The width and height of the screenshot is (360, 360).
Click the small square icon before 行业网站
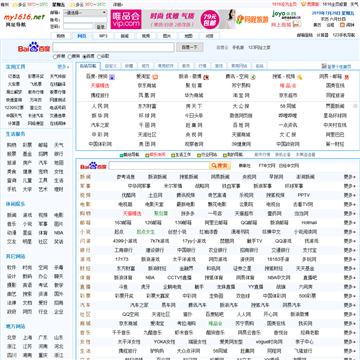[199, 155]
